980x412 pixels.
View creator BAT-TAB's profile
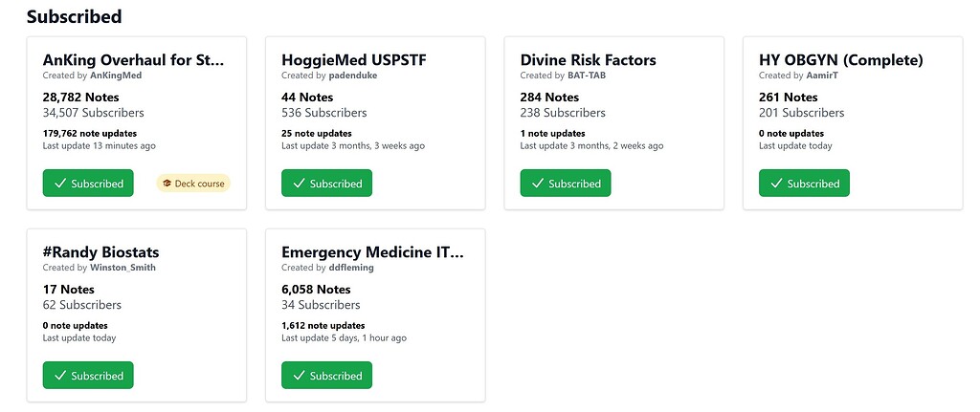(x=587, y=76)
